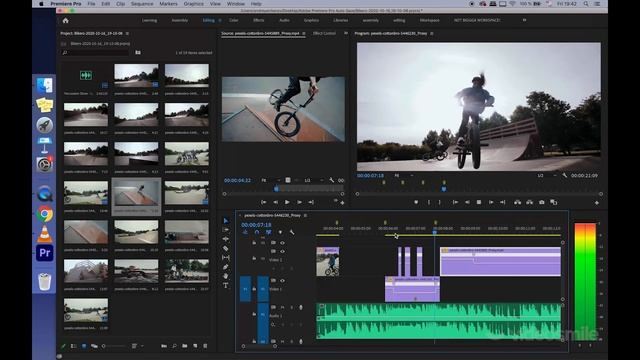Click the Source monitor playhead scrubber
The width and height of the screenshot is (640, 360).
276,189
